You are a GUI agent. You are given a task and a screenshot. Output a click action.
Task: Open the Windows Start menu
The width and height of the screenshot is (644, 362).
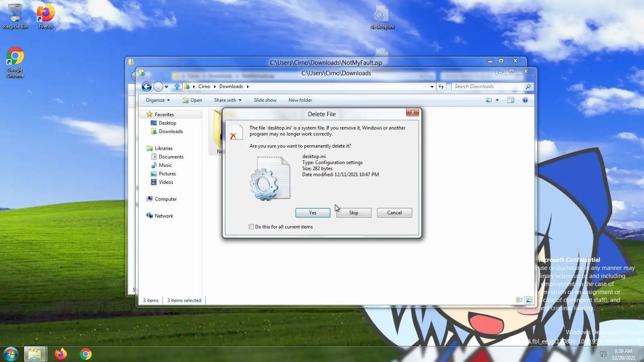11,354
